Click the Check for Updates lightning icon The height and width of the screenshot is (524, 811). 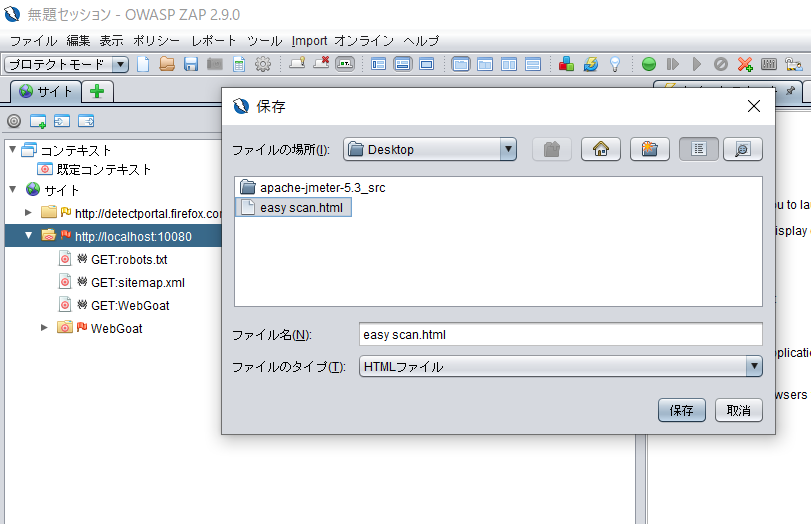(x=591, y=64)
